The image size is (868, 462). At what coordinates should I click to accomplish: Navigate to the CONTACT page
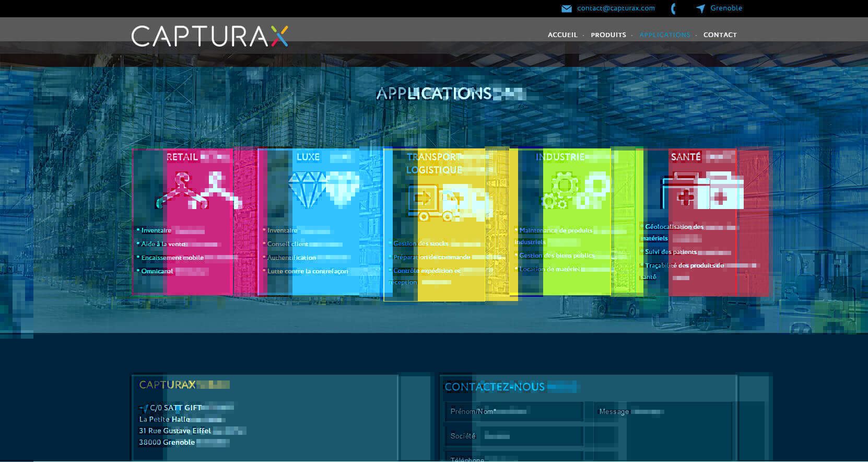point(720,35)
